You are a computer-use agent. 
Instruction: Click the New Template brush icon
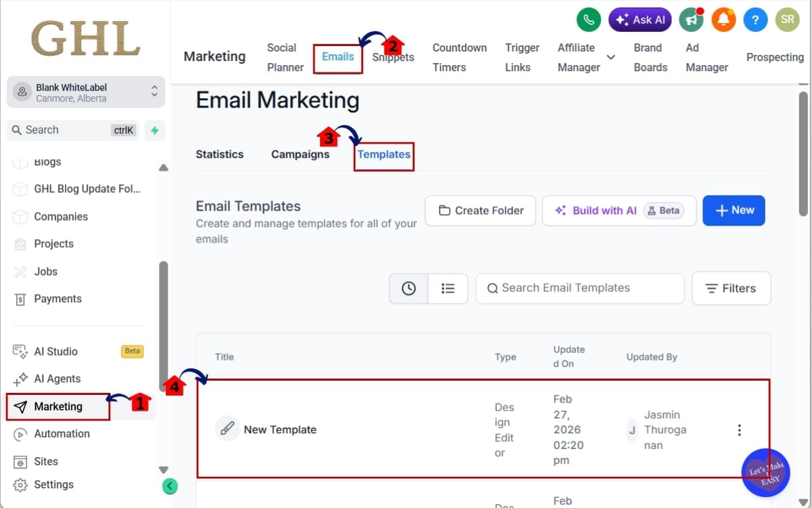point(227,429)
